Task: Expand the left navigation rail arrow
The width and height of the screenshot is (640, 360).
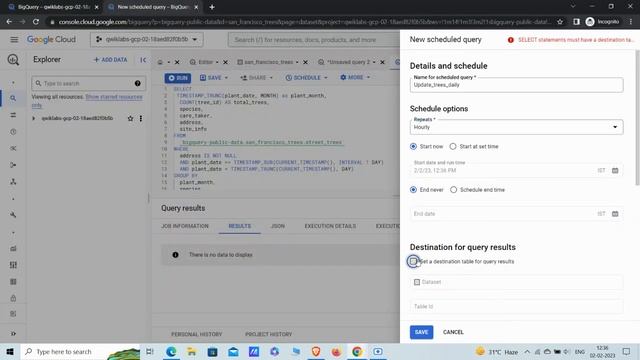Action: pos(13,333)
